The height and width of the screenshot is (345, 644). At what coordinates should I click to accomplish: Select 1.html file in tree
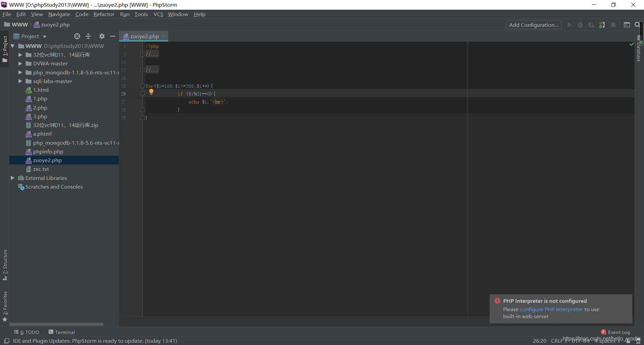click(41, 90)
